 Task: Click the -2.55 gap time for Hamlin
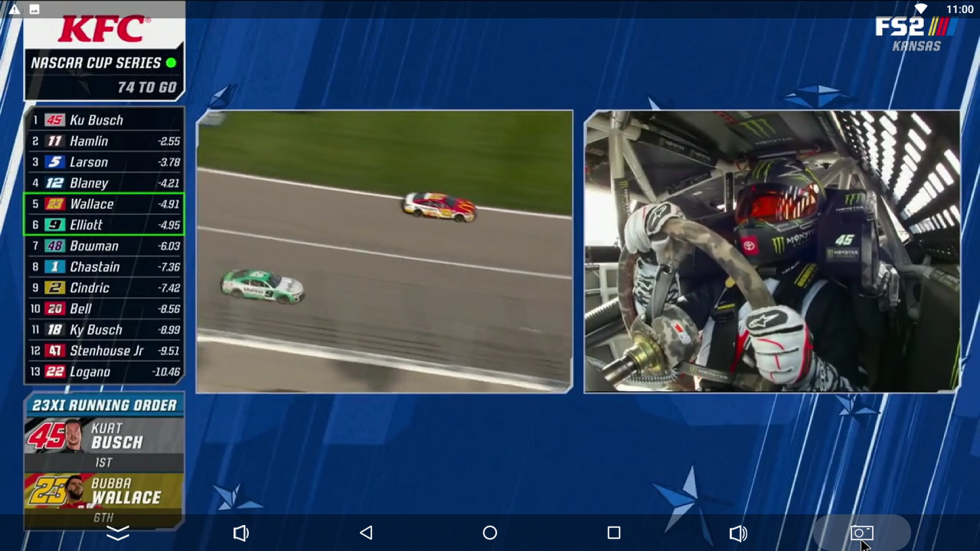coord(168,142)
